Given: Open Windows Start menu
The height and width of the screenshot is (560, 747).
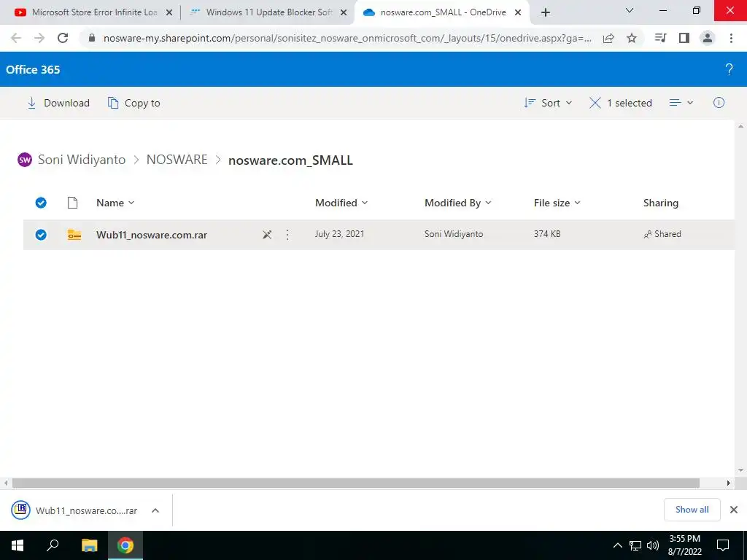Looking at the screenshot, I should coord(18,545).
